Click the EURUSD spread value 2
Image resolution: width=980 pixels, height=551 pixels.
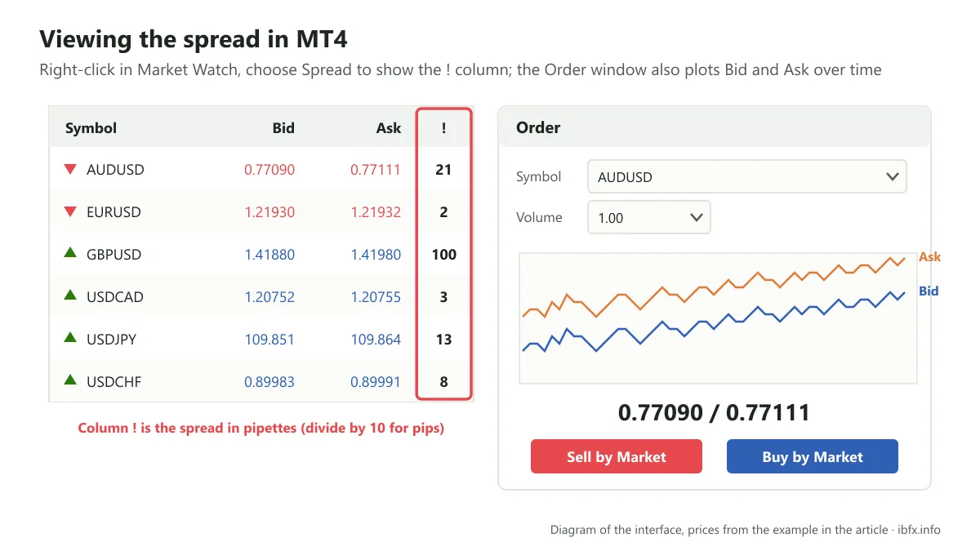click(x=443, y=212)
